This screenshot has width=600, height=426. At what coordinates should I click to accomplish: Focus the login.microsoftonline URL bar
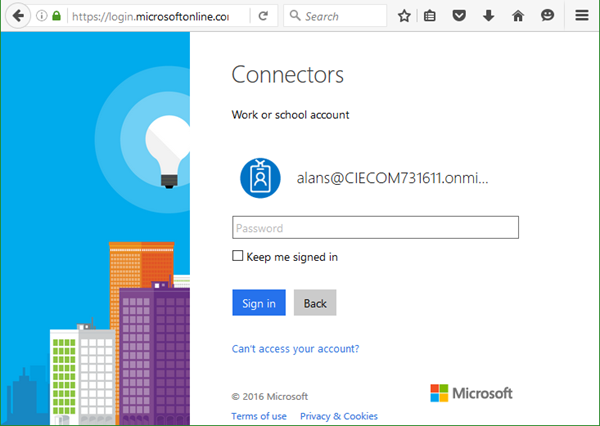151,16
